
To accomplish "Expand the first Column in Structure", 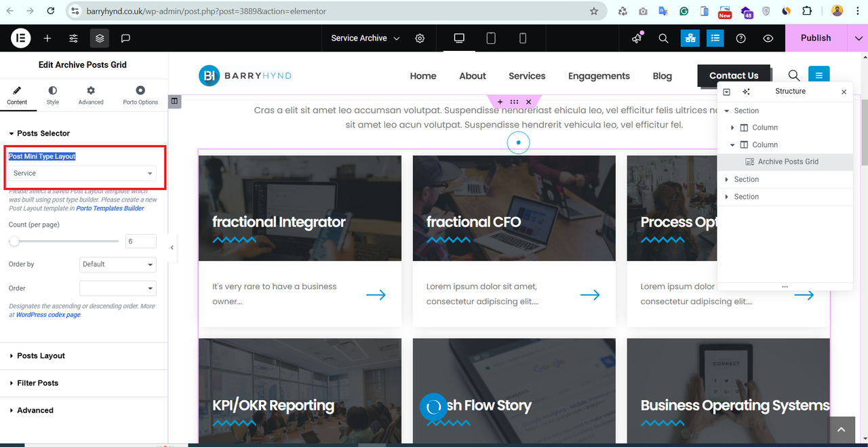I will click(732, 128).
